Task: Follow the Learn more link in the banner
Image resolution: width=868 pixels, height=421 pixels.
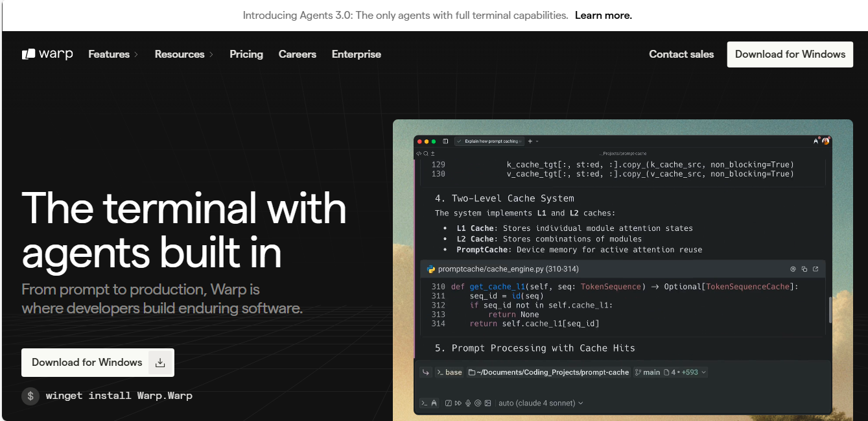Action: click(x=603, y=15)
